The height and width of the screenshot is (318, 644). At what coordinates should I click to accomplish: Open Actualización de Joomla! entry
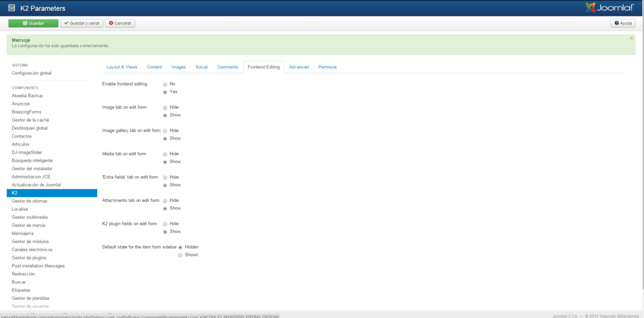coord(36,185)
